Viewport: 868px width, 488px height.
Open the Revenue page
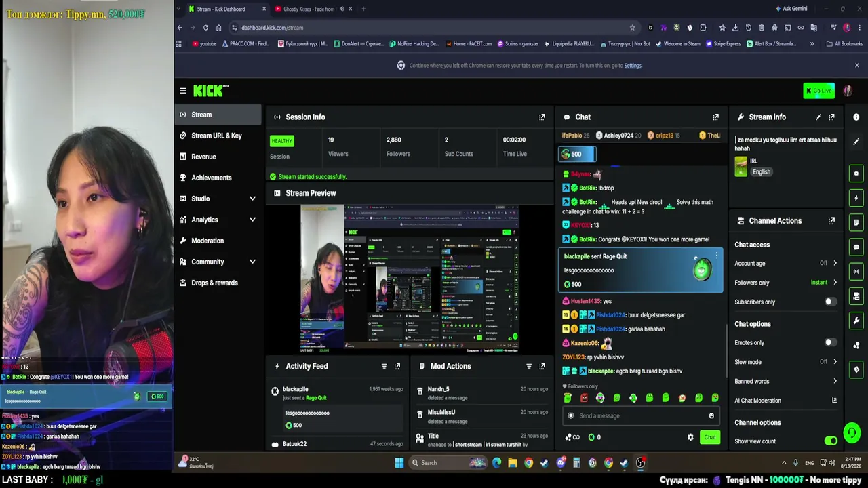pos(218,157)
